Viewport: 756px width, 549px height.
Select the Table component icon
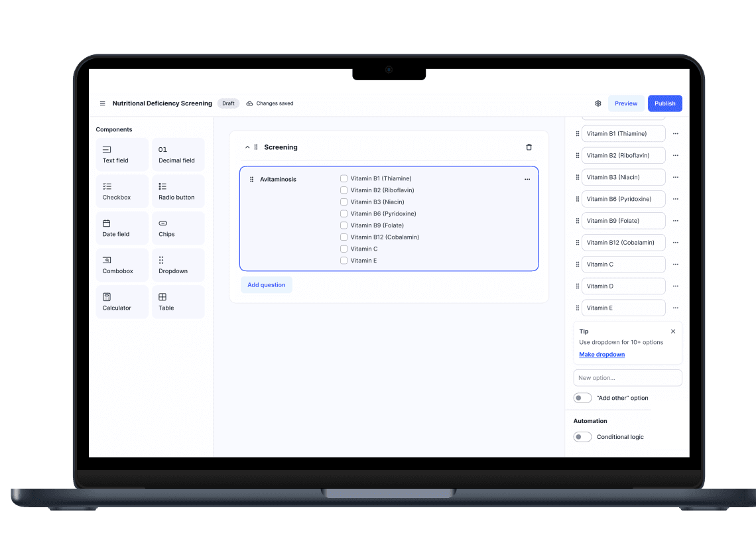162,297
